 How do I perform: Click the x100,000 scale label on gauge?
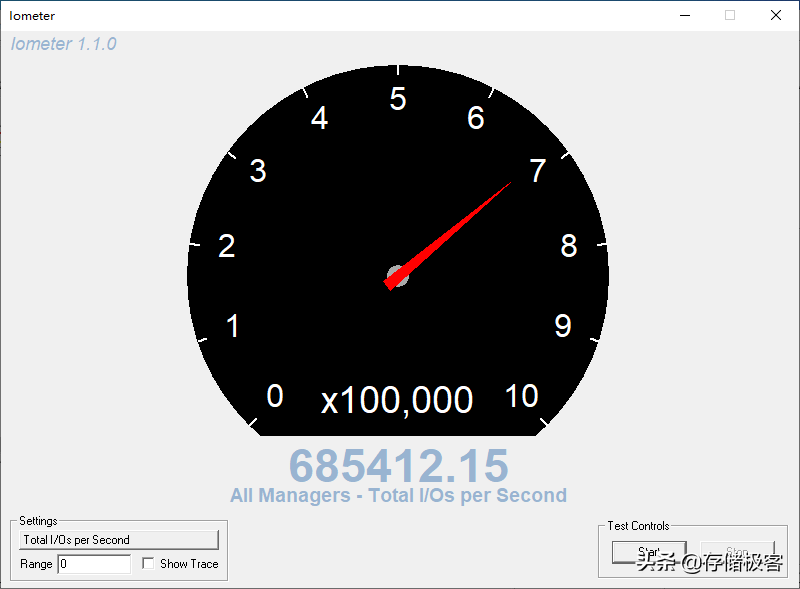(396, 400)
